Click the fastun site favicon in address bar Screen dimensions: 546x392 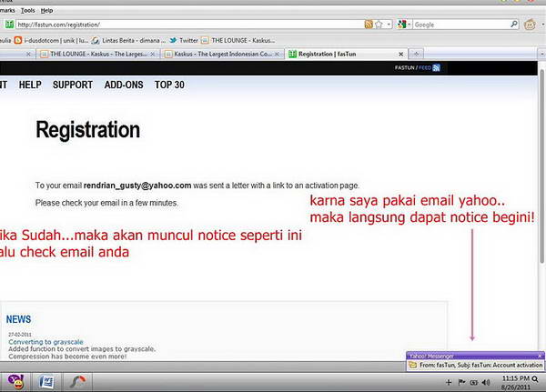click(9, 25)
